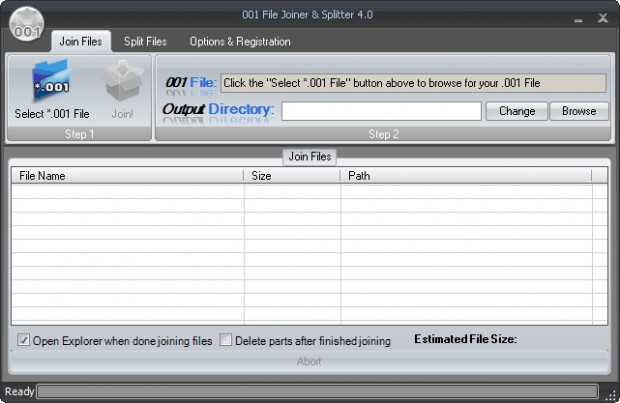The width and height of the screenshot is (620, 403).
Task: Click the Join Files list label
Action: (310, 157)
